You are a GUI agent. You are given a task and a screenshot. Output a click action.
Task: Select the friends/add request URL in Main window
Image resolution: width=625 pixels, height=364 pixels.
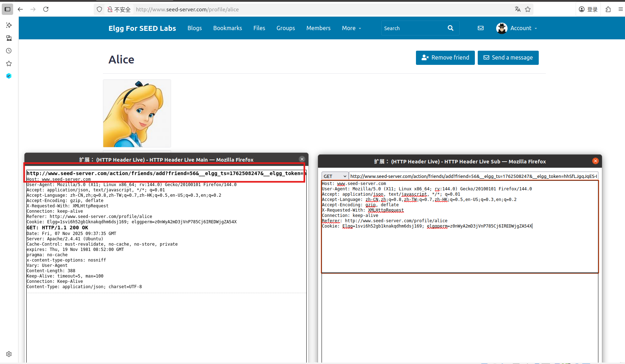coord(166,173)
